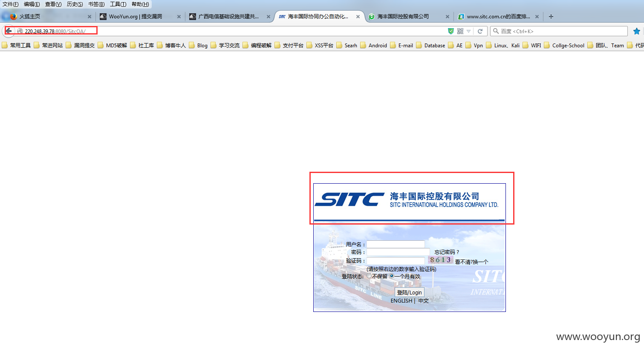
Task: Switch to the 海丰国际控股有限公司 tab
Action: pyautogui.click(x=408, y=17)
